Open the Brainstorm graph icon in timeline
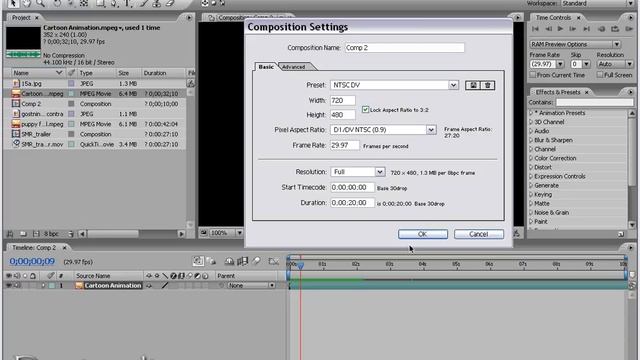 click(273, 261)
